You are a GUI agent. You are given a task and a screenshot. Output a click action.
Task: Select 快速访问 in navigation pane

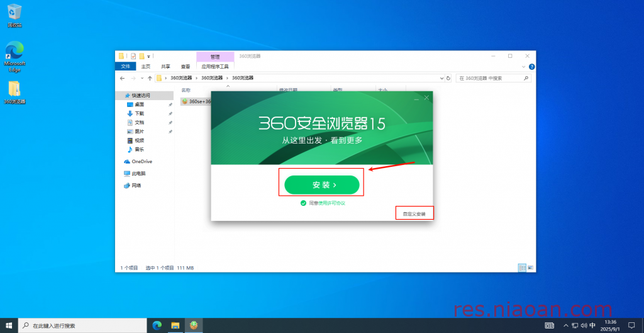click(145, 96)
